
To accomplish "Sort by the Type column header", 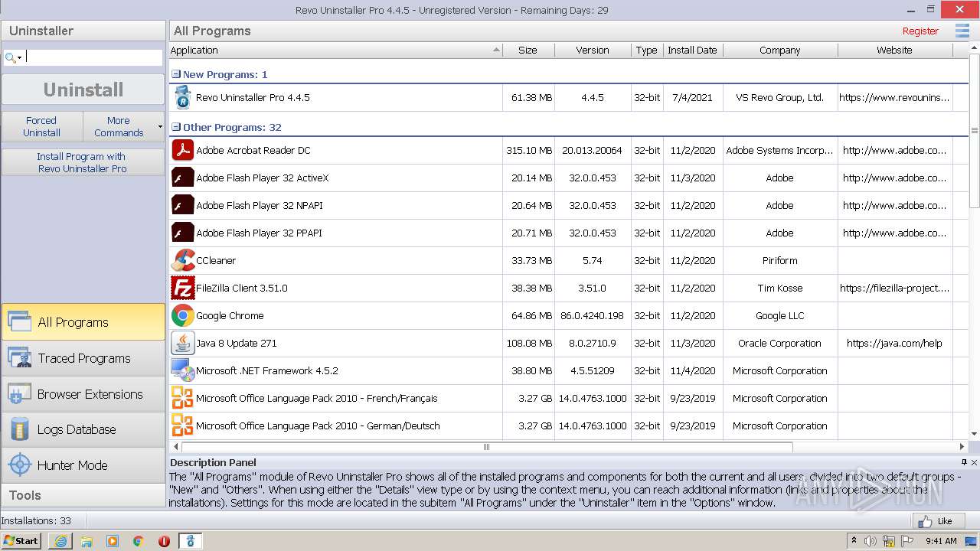I will click(x=647, y=50).
